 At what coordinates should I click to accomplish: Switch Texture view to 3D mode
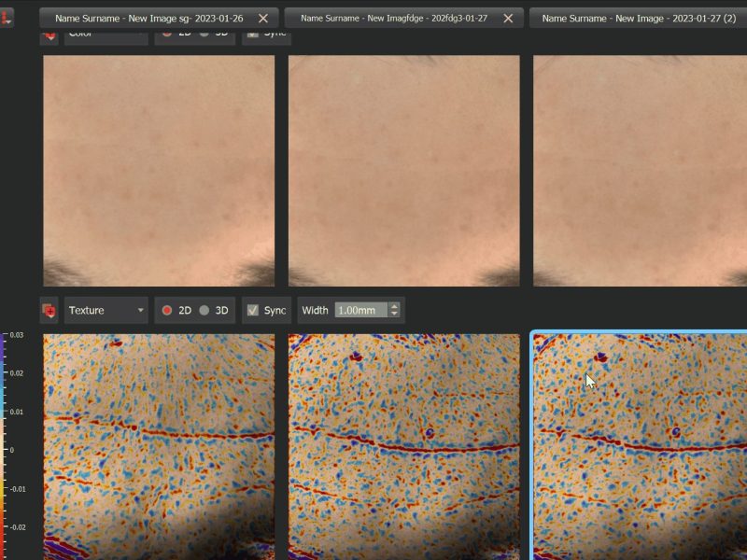tap(204, 311)
